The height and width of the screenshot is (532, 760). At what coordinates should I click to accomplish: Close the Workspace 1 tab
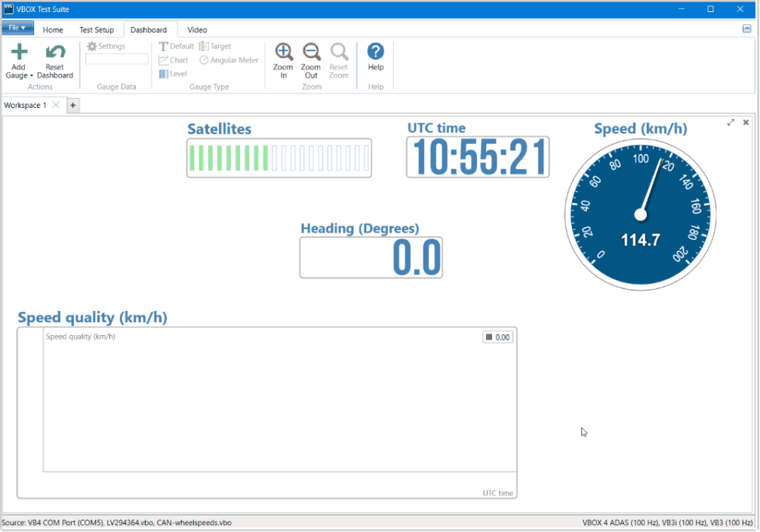point(56,106)
